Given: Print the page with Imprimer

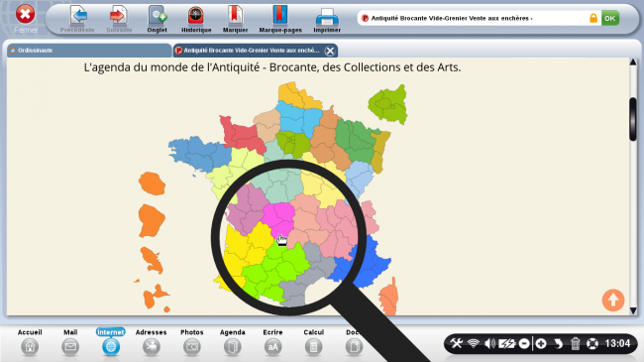Looking at the screenshot, I should pos(327,19).
